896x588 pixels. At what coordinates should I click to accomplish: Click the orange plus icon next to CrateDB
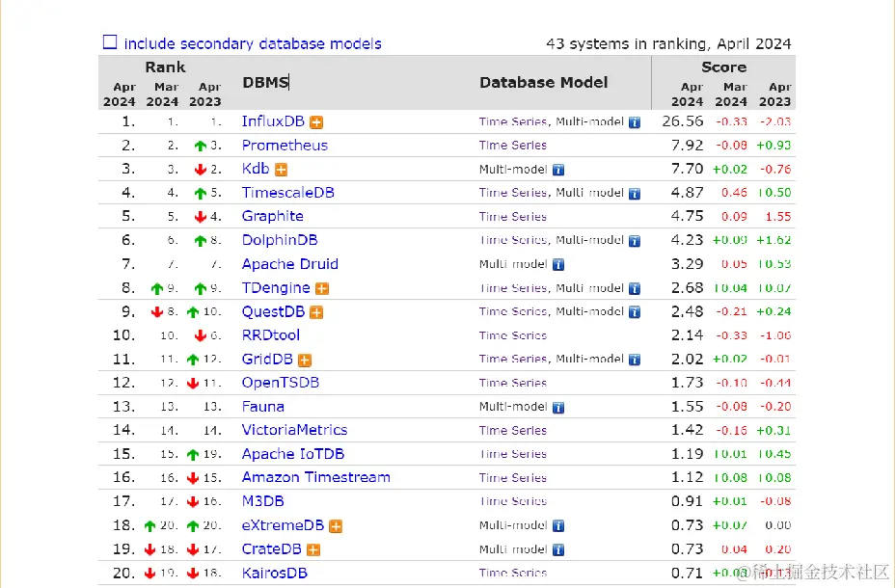coord(313,549)
